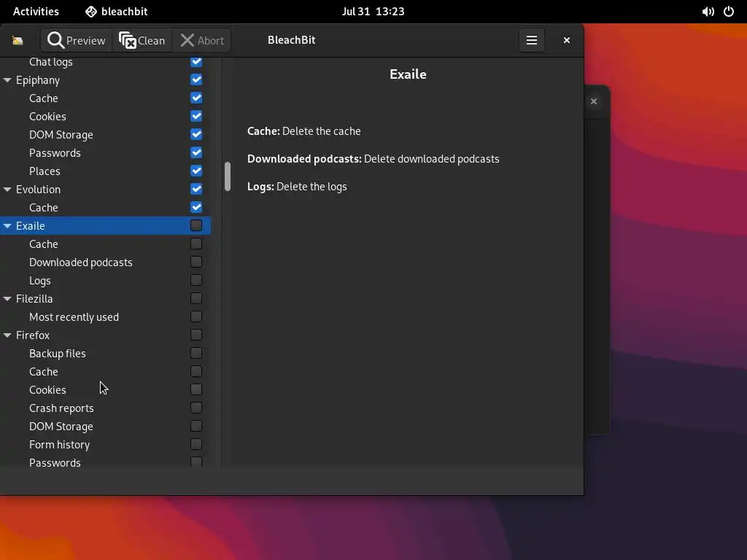The width and height of the screenshot is (747, 560).
Task: Select Passwords under Firefox
Action: [x=105, y=461]
